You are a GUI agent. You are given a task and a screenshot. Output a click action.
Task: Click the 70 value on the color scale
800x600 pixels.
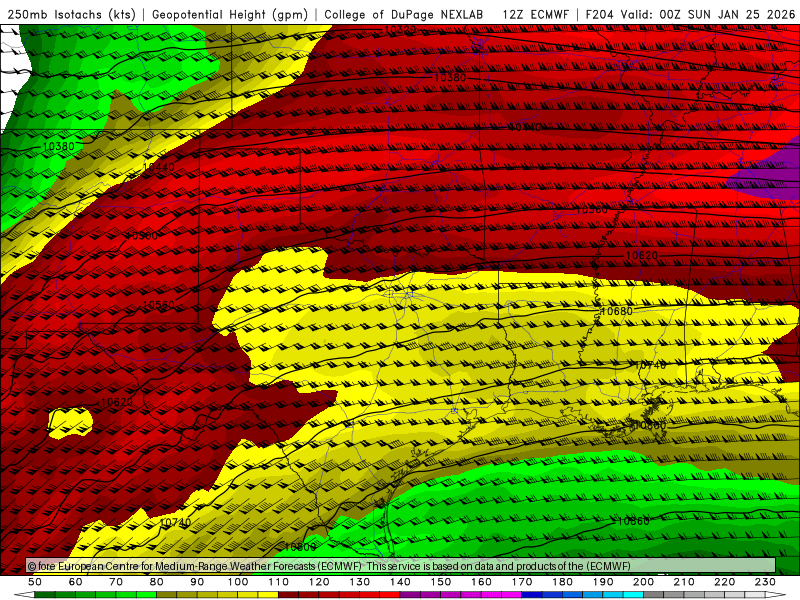[x=116, y=582]
